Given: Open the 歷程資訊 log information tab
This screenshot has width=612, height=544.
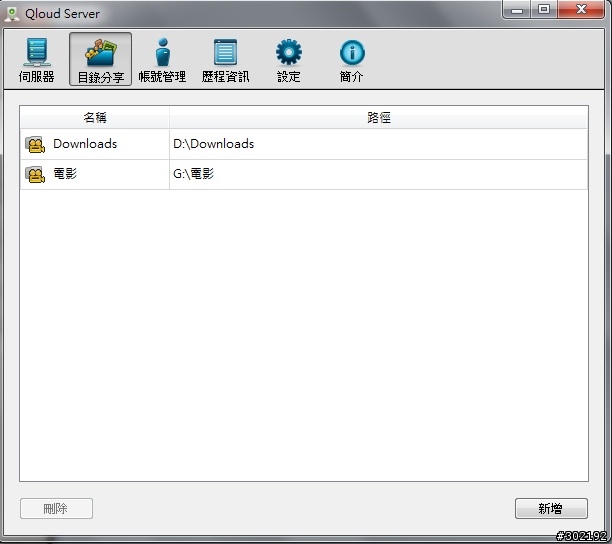Looking at the screenshot, I should click(225, 59).
